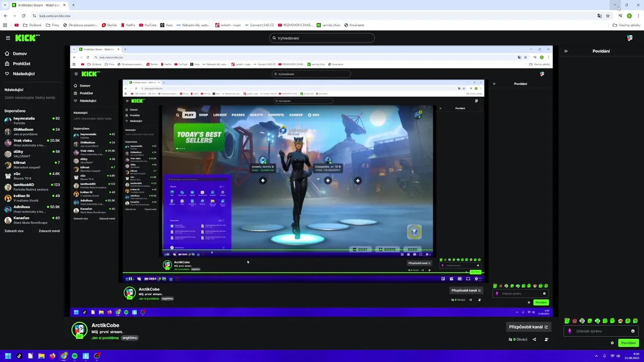Open 'Všechny záložky' bookmarks folder
Image resolution: width=644 pixels, height=362 pixels.
click(x=626, y=25)
